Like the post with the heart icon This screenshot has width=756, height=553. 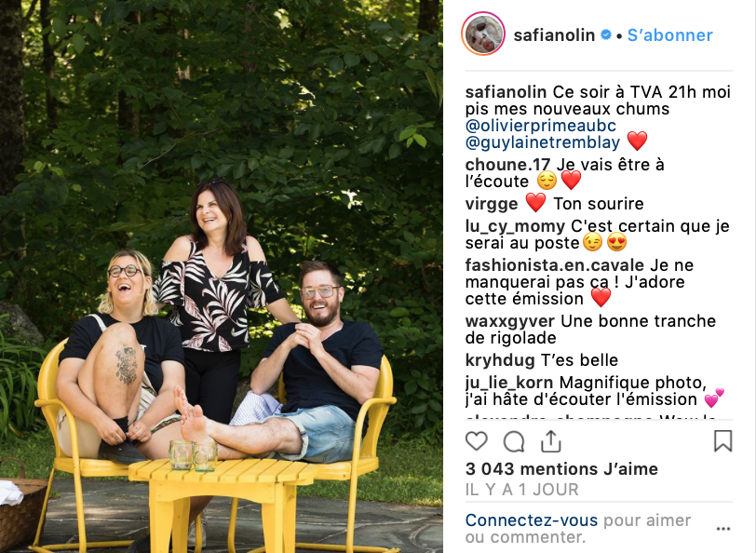477,441
